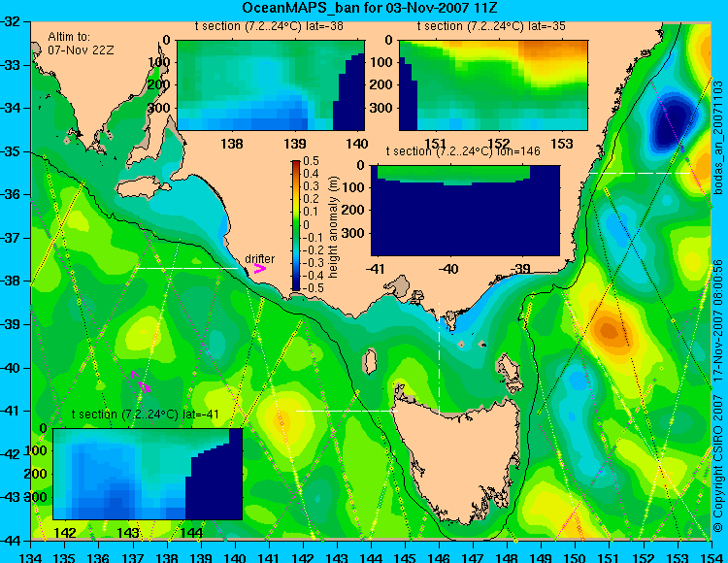Viewport: 728px width, 563px height.
Task: Click the 'drifter' legend label
Action: point(259,259)
